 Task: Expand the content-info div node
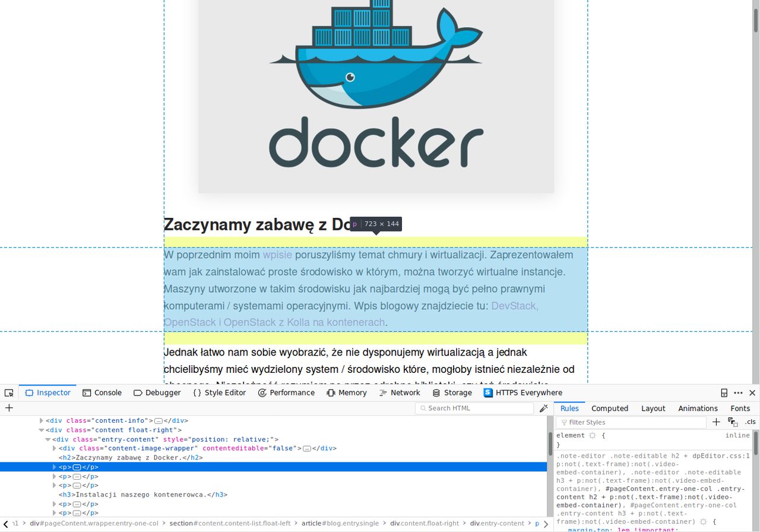[x=42, y=420]
